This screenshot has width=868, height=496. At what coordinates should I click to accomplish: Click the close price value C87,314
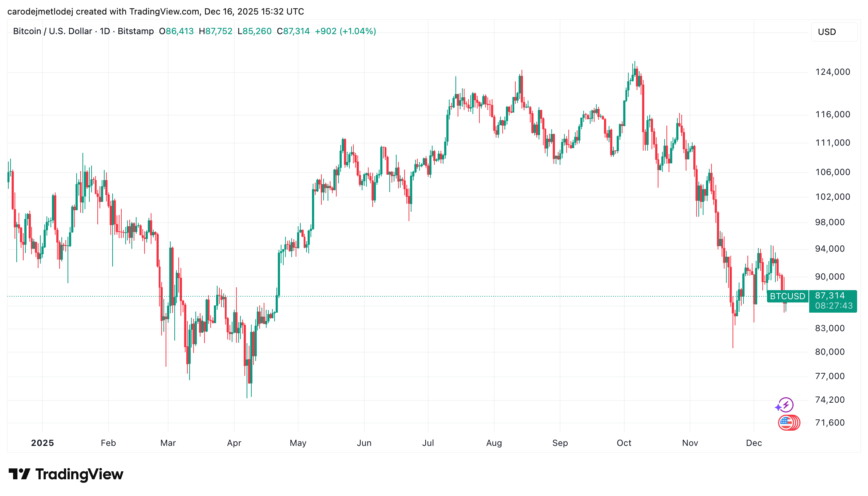293,31
